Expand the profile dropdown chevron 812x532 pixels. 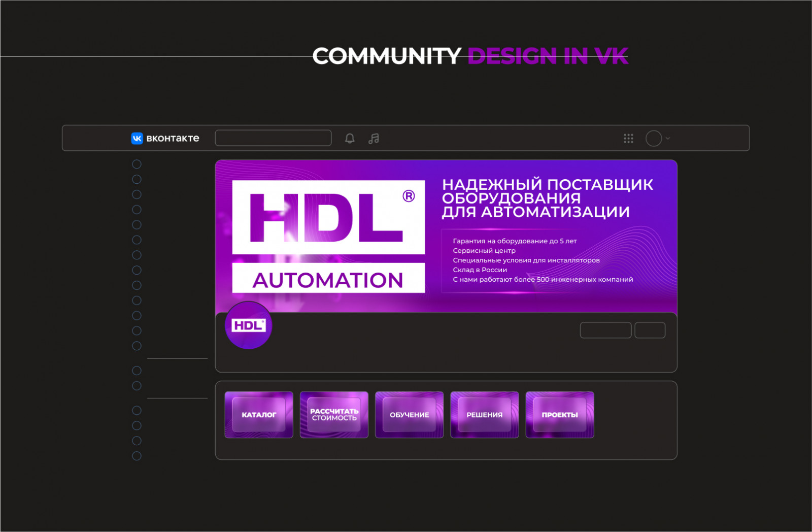click(x=668, y=138)
